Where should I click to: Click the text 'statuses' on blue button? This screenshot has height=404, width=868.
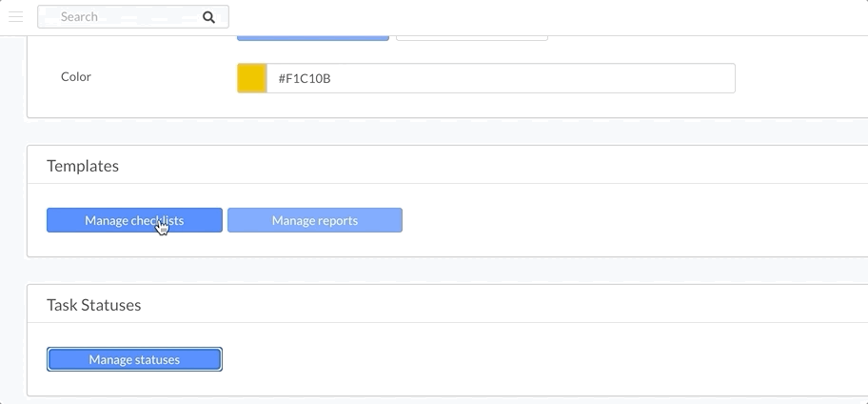pos(158,359)
